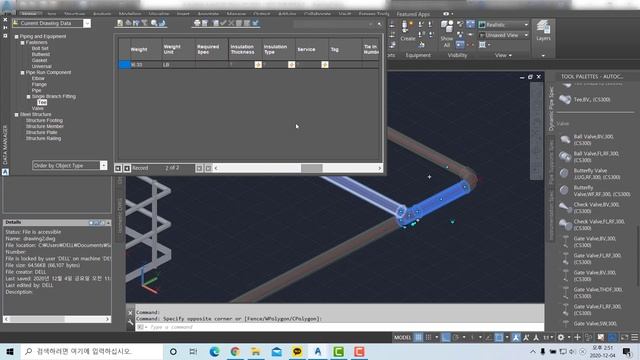The height and width of the screenshot is (360, 640).
Task: Click the Insulation Thickness cell picker button
Action: tap(258, 64)
